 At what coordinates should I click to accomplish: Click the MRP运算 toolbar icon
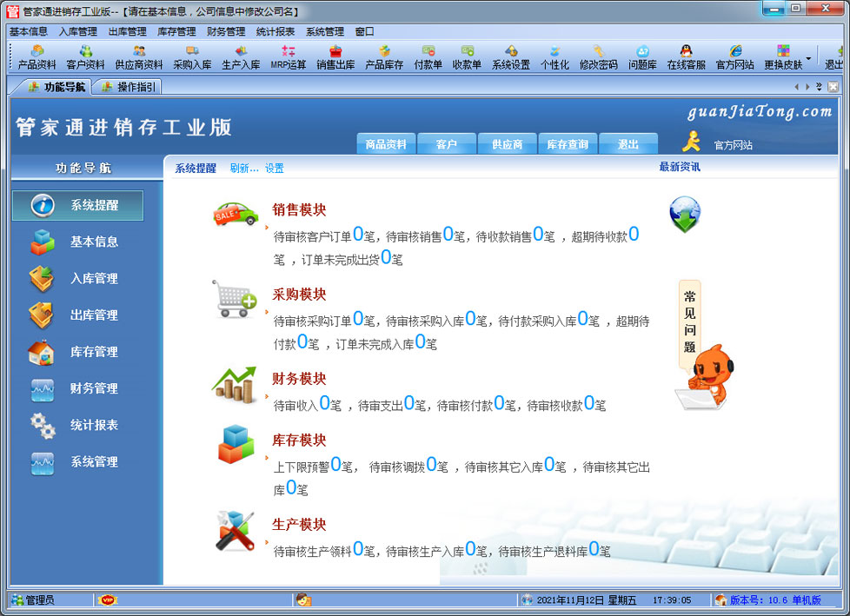(289, 57)
